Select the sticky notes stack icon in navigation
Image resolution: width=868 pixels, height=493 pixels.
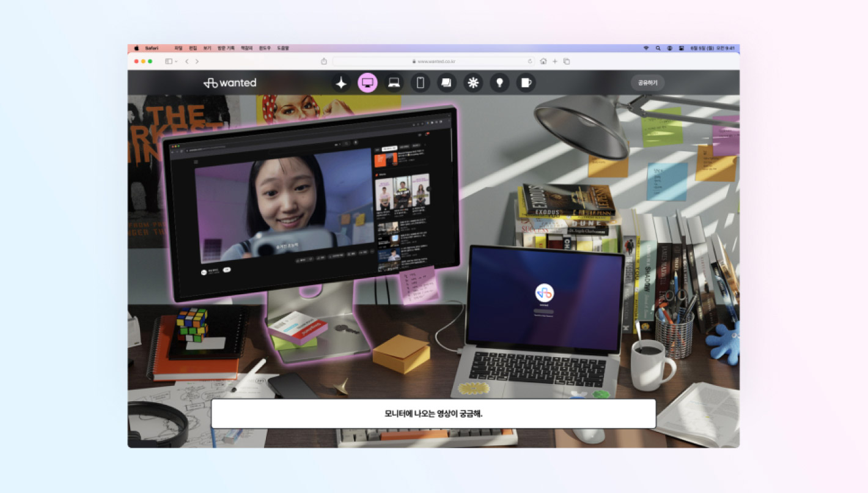[x=447, y=83]
